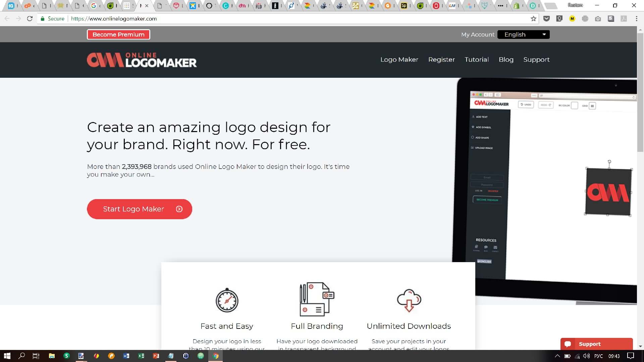
Task: Open the Register page link
Action: click(441, 60)
